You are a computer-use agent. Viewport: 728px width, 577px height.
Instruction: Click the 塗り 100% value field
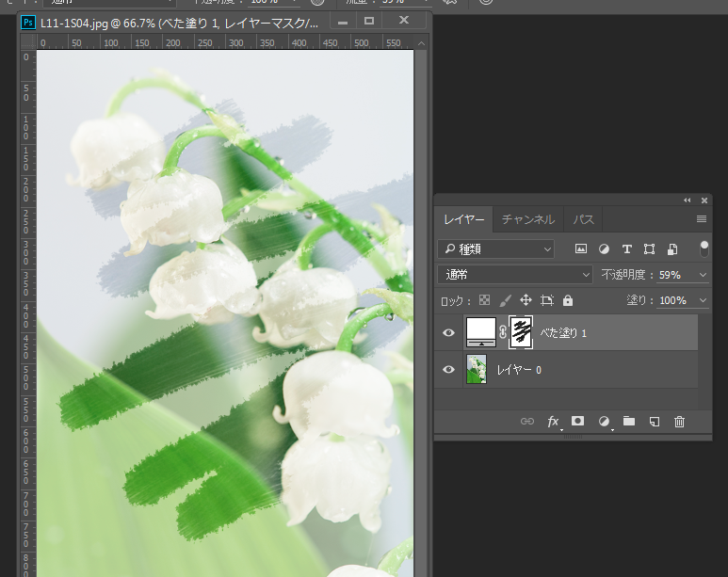[x=673, y=300]
